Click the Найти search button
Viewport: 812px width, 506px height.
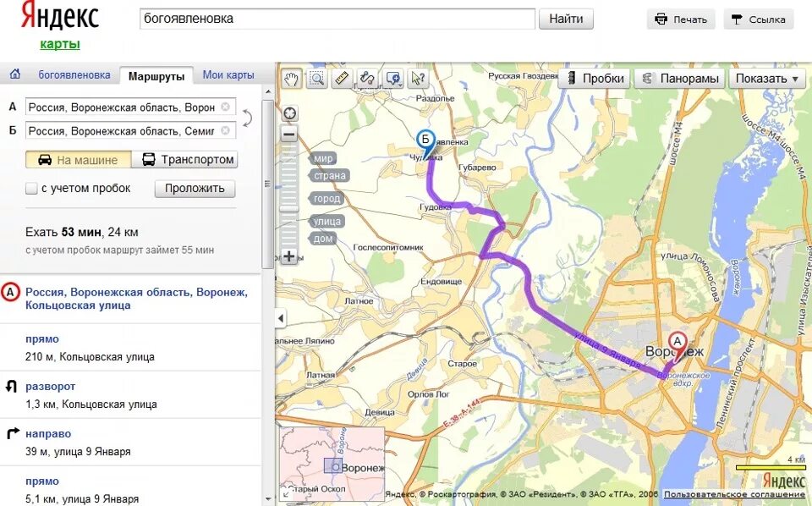click(x=566, y=19)
